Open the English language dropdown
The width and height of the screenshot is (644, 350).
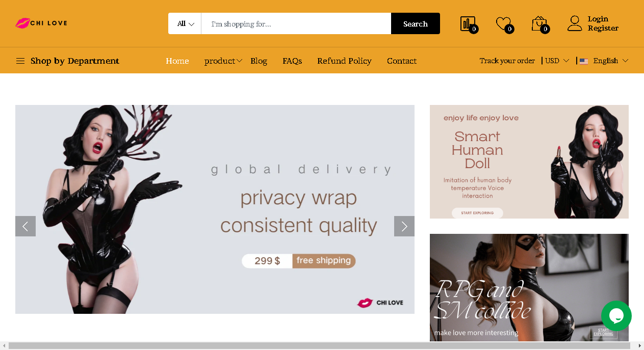604,61
